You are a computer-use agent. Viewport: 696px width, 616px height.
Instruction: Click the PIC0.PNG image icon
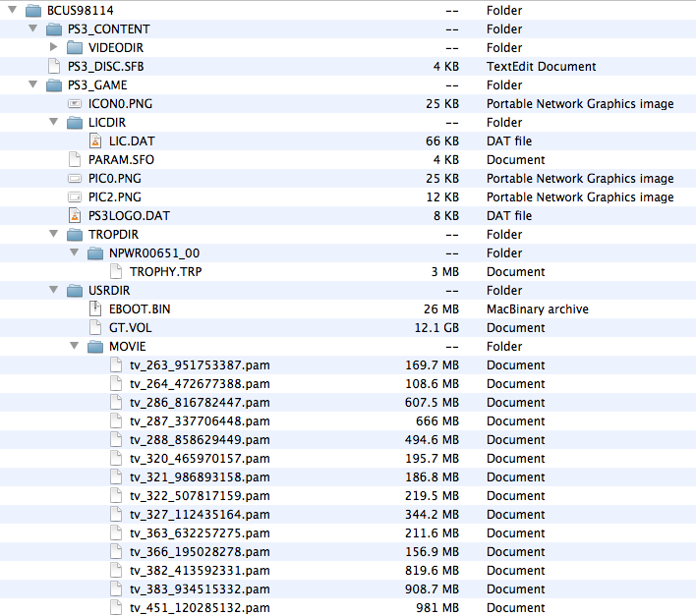tap(75, 179)
